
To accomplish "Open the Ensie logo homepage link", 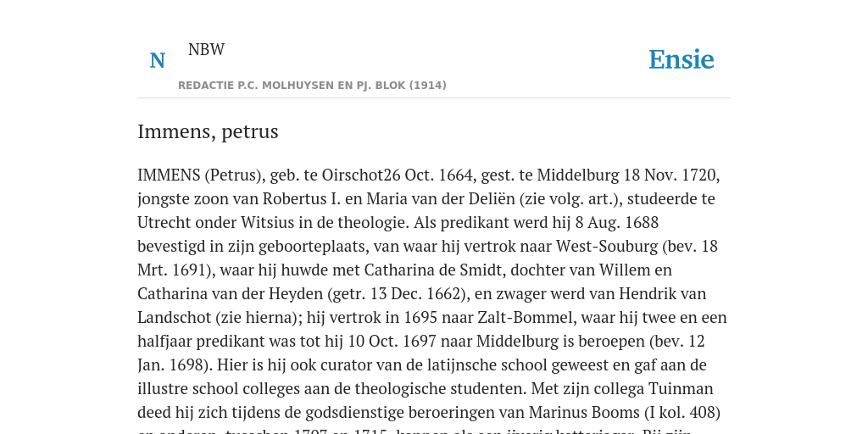I will click(x=681, y=59).
